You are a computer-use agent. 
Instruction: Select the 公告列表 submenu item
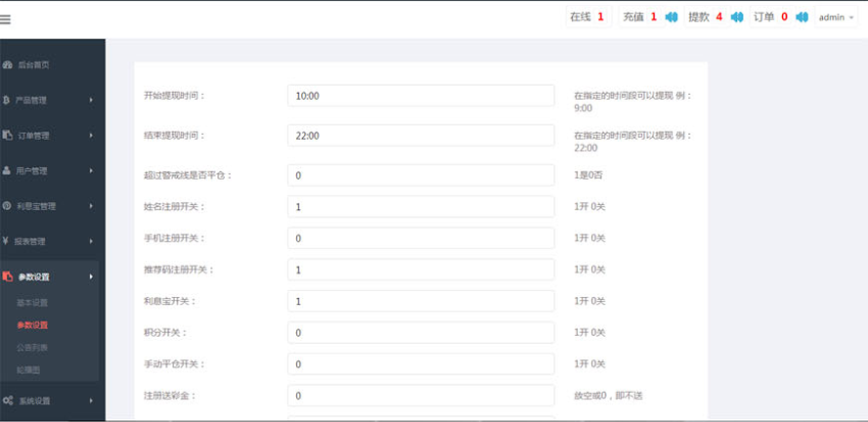coord(32,348)
